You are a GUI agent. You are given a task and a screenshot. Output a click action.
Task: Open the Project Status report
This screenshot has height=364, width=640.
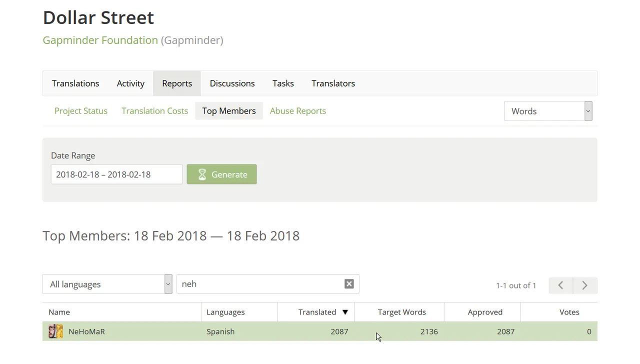(x=81, y=111)
